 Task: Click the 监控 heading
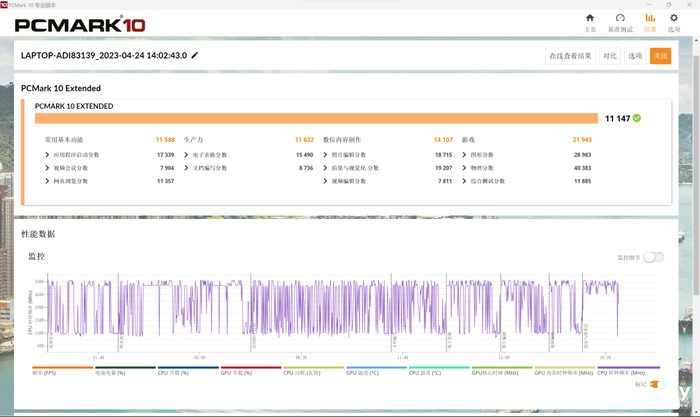37,256
